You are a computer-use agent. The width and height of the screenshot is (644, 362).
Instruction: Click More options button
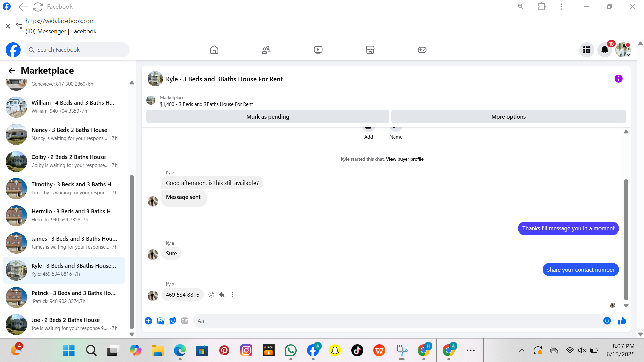click(508, 117)
